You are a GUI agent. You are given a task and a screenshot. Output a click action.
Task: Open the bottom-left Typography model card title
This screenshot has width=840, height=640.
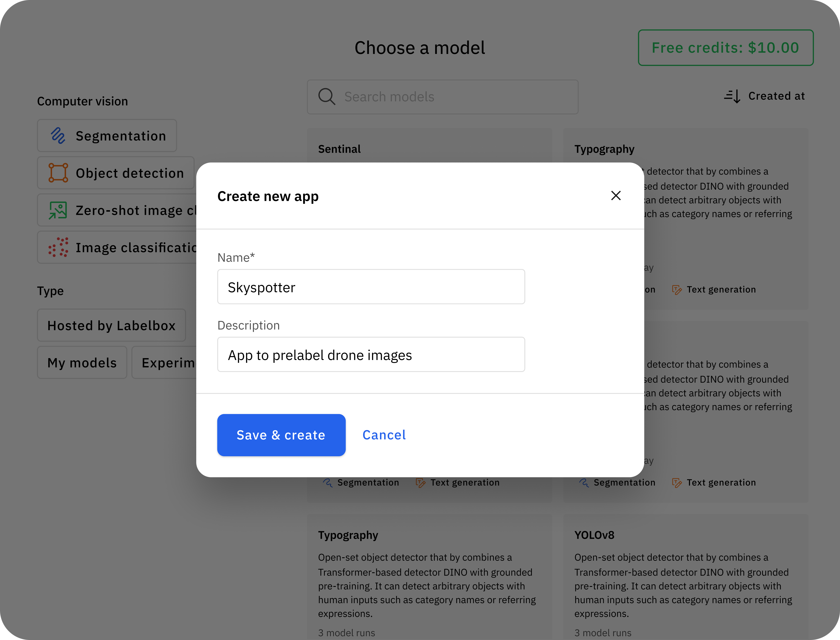click(348, 535)
